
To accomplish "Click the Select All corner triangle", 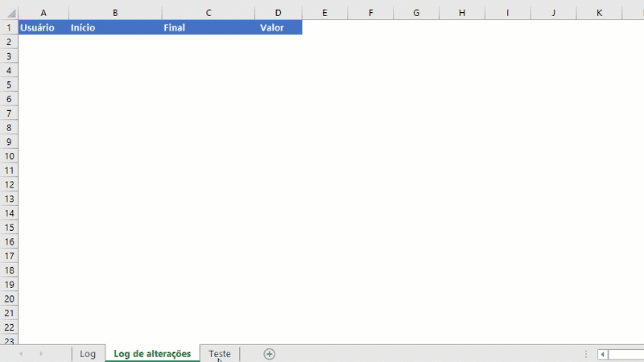I will coord(9,13).
